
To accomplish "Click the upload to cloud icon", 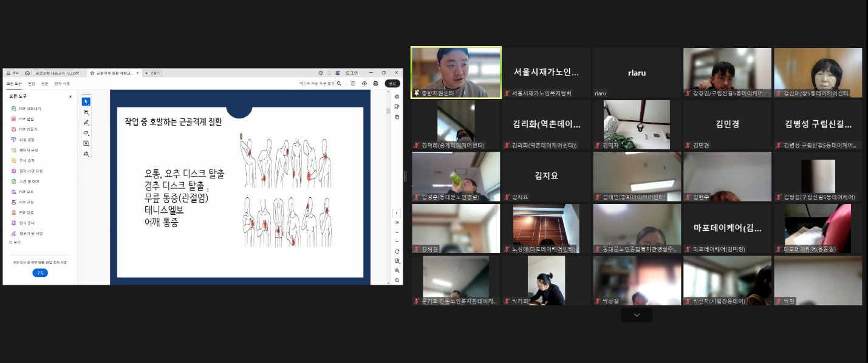I will (364, 83).
